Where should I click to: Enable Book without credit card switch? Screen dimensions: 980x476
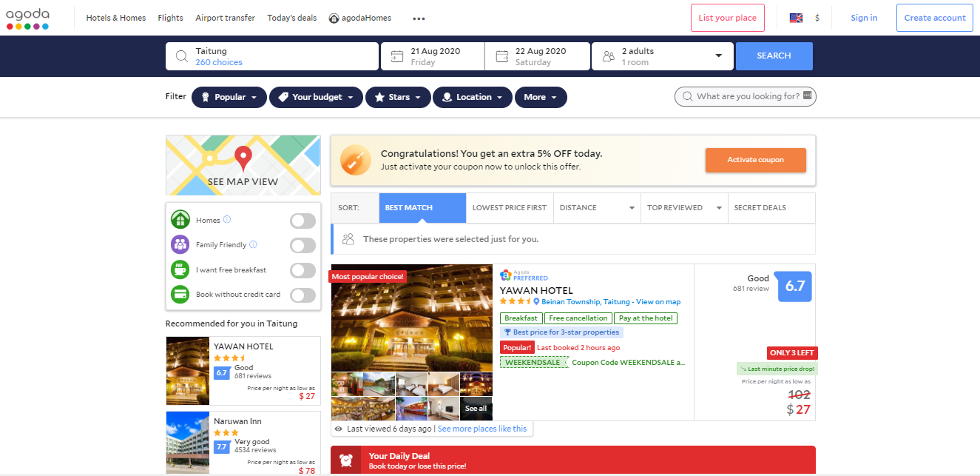[303, 295]
